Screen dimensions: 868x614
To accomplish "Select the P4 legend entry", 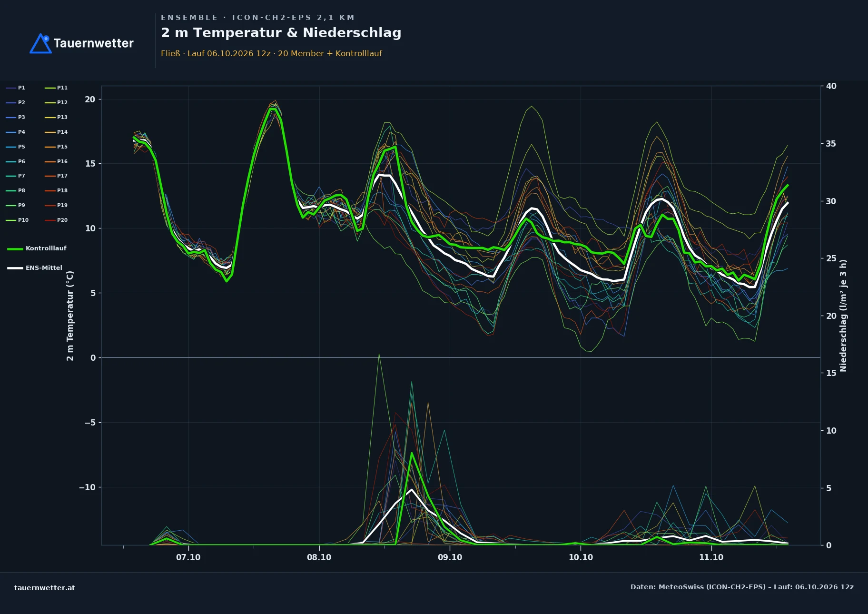I will tap(16, 132).
